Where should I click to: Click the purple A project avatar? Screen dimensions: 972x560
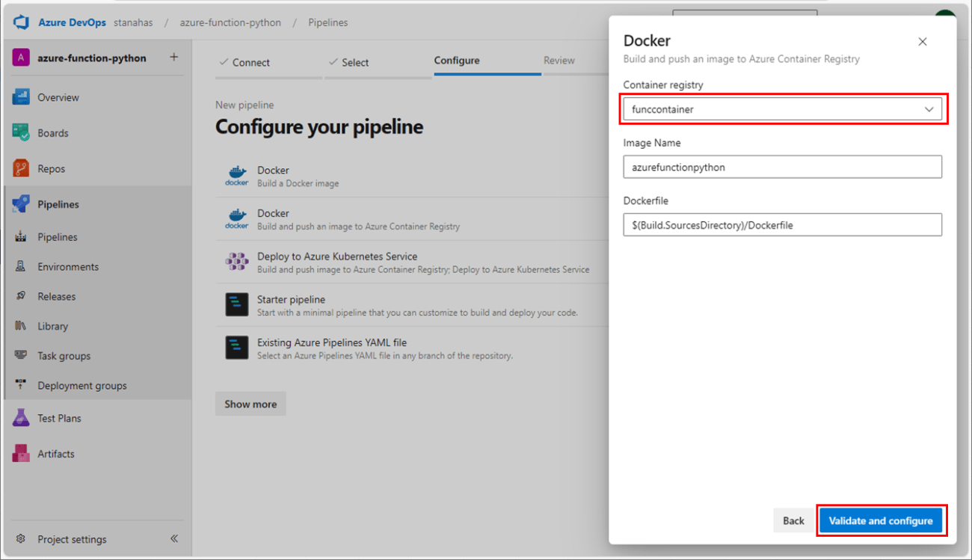coord(21,58)
